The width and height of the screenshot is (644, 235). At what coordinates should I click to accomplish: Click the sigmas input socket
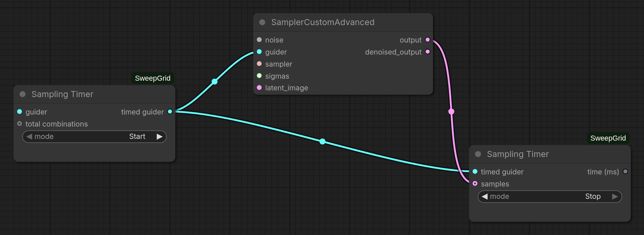259,76
